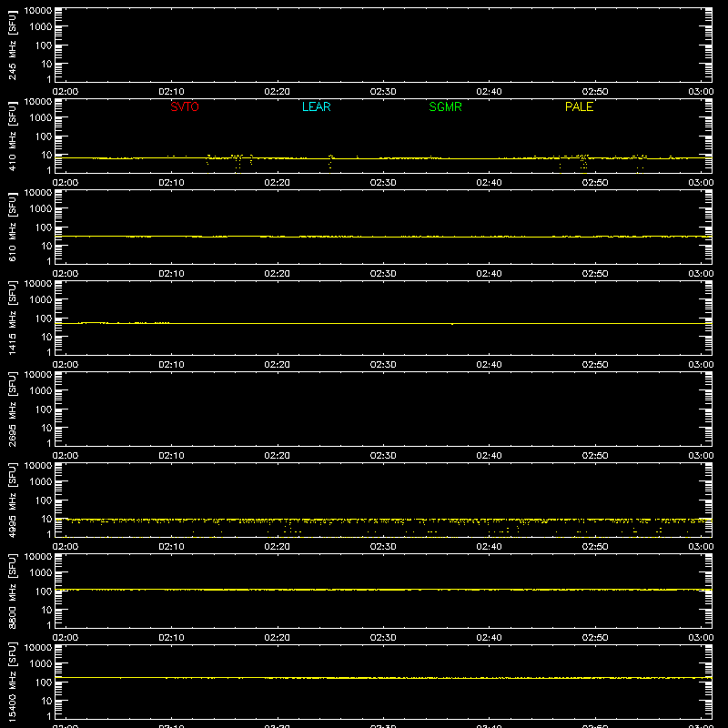Viewport: 728px width, 728px height.
Task: Click the cyan LEAR station label
Action: coord(316,106)
